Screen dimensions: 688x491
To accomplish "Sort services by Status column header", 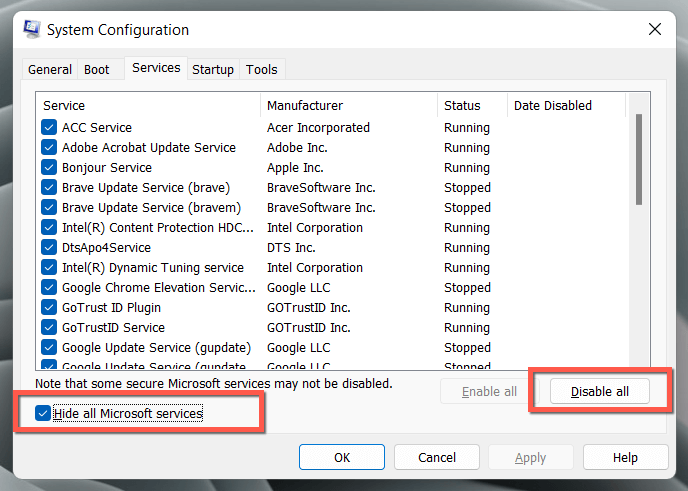I will pos(462,106).
